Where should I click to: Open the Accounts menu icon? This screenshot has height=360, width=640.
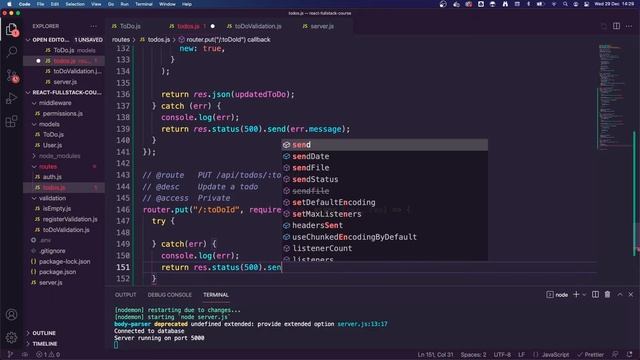(x=11, y=314)
